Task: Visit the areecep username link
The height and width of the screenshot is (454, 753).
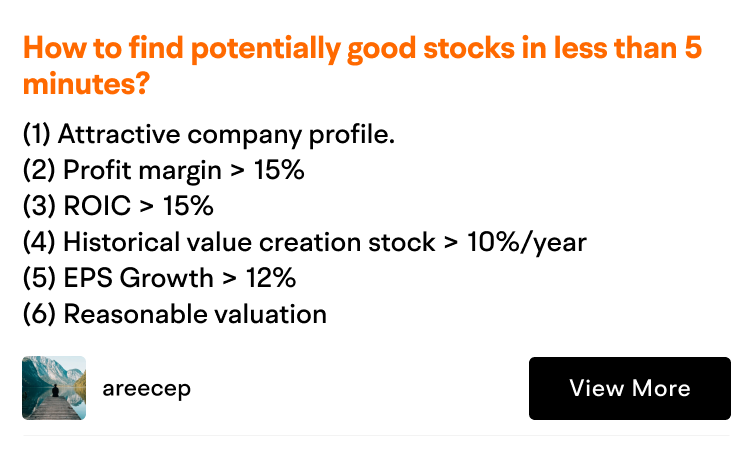Action: click(146, 388)
